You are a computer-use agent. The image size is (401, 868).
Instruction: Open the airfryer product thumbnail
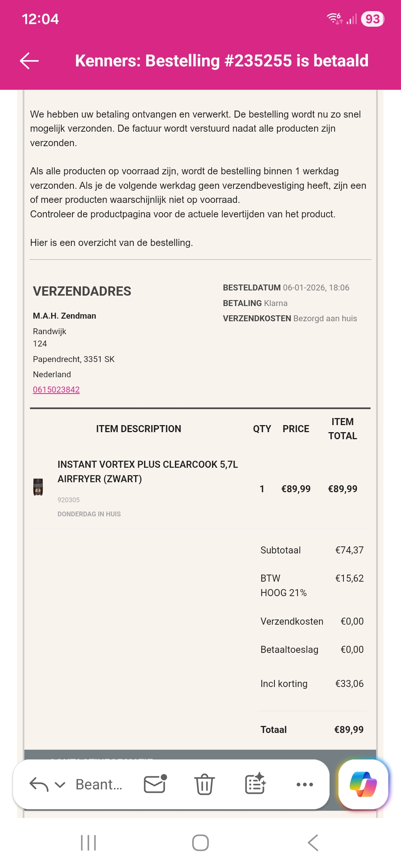[x=38, y=487]
